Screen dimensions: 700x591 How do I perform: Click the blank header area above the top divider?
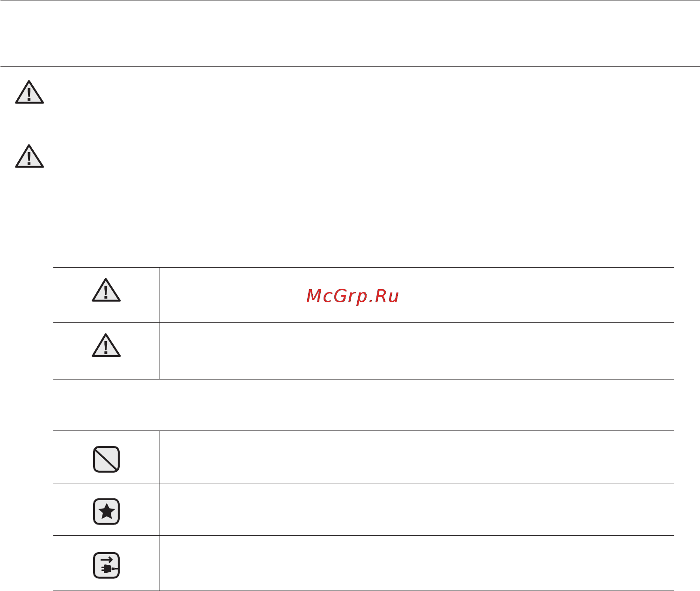pyautogui.click(x=350, y=33)
